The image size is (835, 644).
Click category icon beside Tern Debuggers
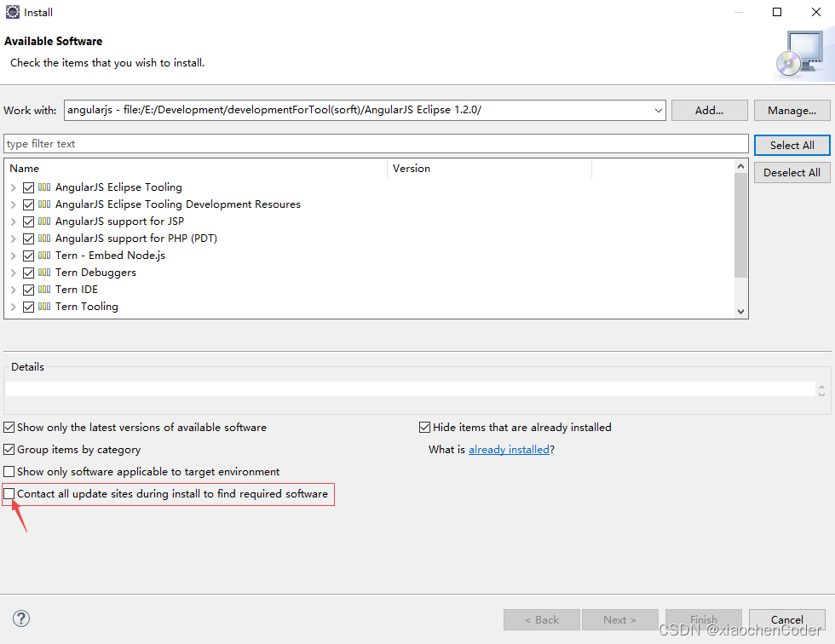(44, 273)
